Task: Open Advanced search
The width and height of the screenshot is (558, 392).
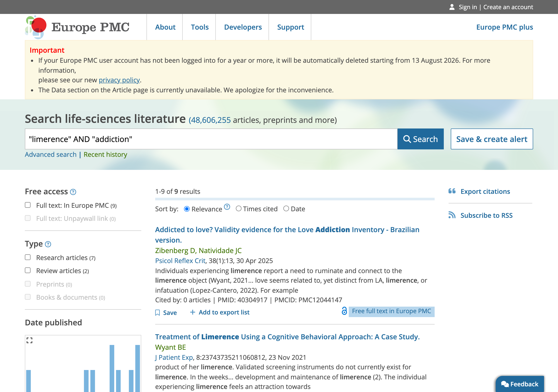Action: (51, 154)
